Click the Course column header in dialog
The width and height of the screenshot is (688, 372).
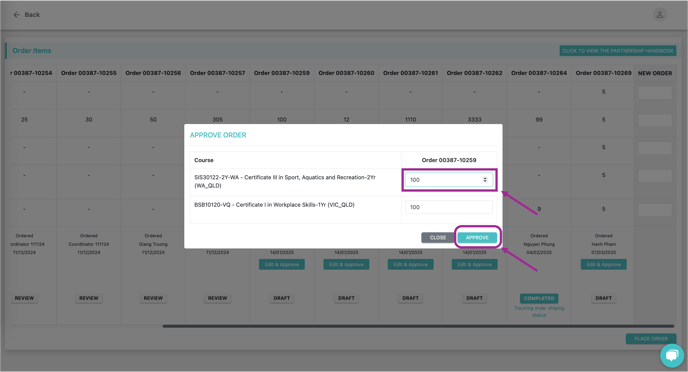click(204, 160)
